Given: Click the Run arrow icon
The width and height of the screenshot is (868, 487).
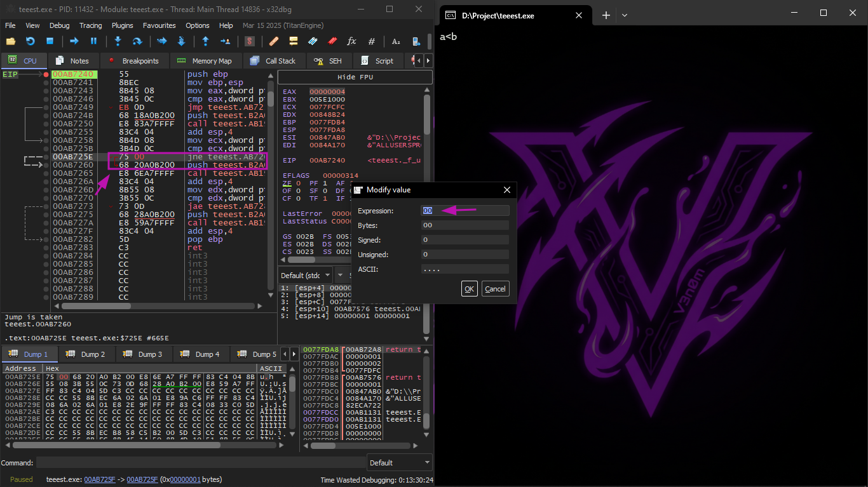Looking at the screenshot, I should (74, 41).
